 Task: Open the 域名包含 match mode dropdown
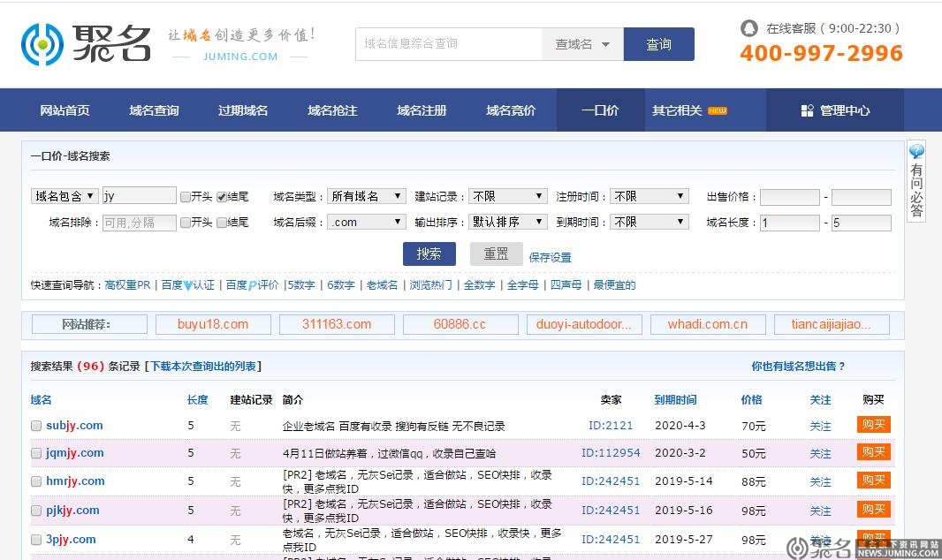coord(65,196)
